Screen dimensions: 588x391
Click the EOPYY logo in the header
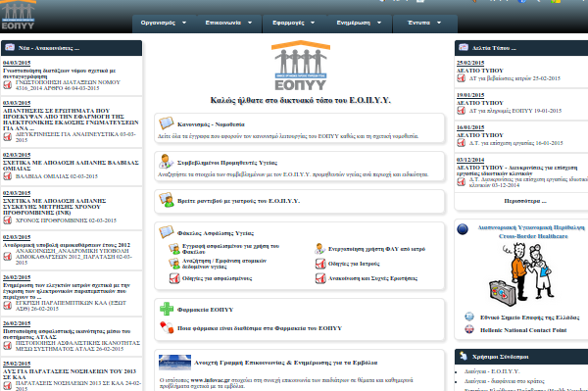(18, 16)
